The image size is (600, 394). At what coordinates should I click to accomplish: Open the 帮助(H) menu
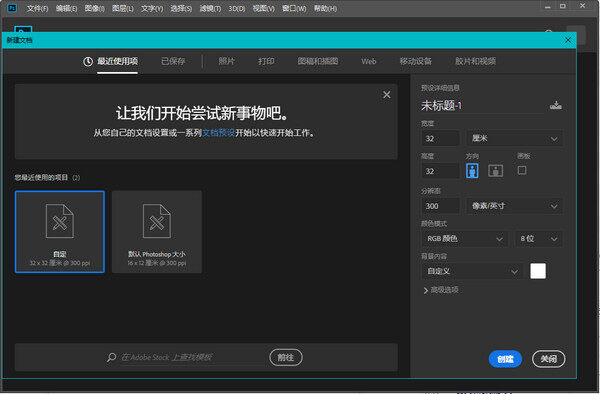click(x=326, y=8)
